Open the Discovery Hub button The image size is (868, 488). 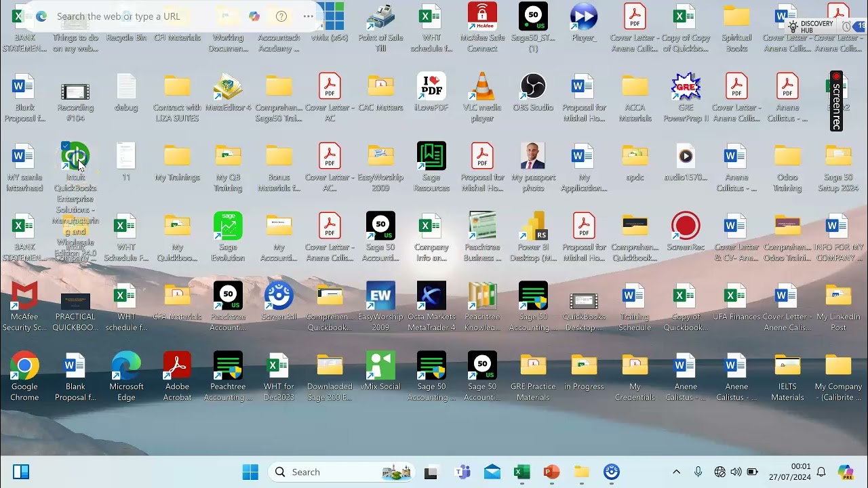(x=810, y=26)
